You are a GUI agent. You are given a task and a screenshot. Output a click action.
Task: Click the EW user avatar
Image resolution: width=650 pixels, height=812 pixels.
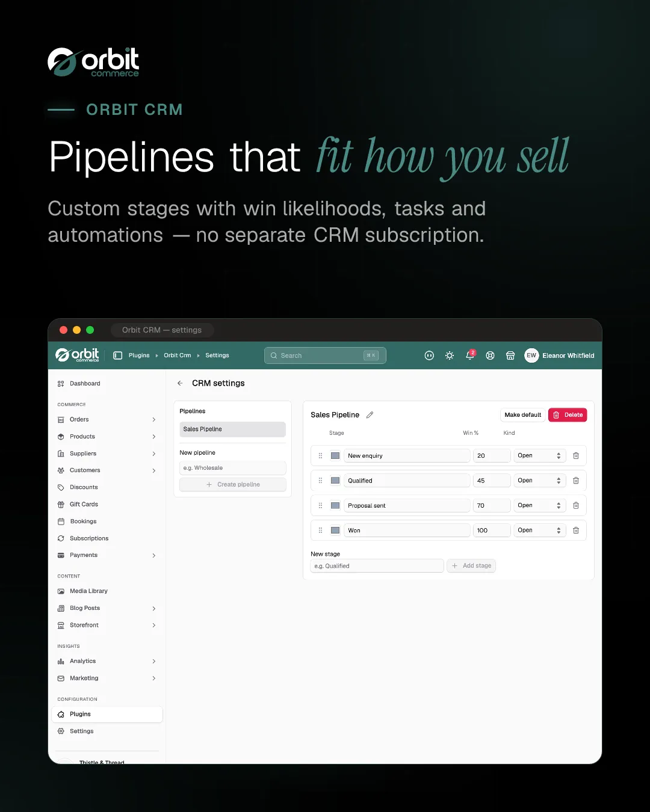pyautogui.click(x=531, y=355)
